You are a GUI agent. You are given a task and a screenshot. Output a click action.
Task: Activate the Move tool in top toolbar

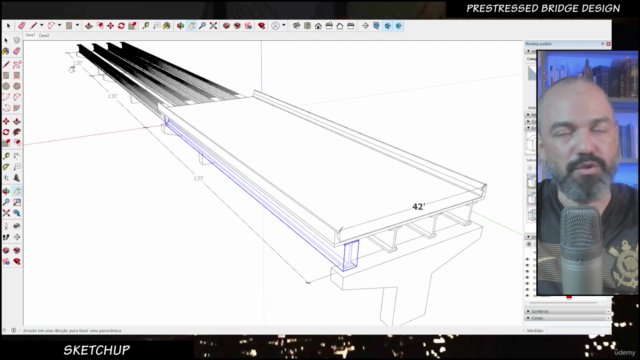(x=110, y=26)
